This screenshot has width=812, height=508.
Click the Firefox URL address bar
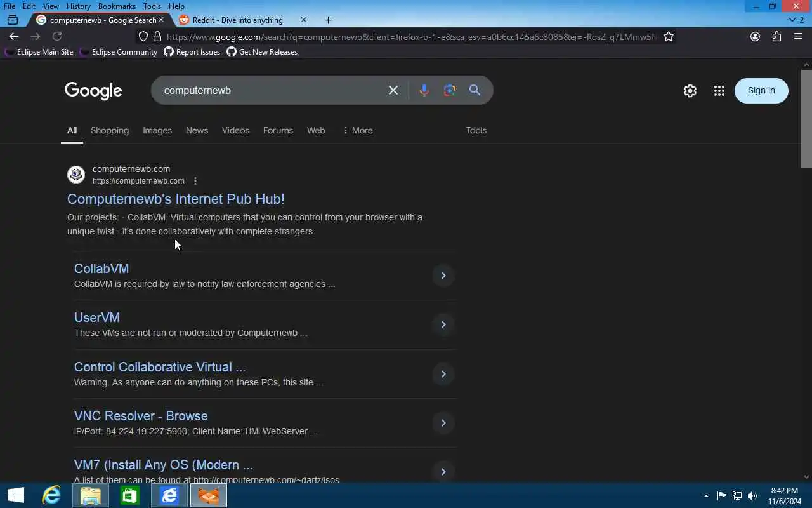411,36
